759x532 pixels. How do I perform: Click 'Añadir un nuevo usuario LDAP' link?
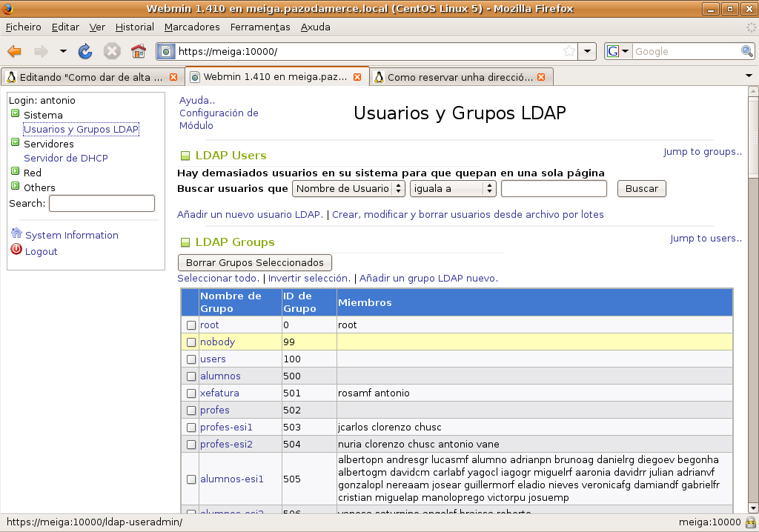click(x=250, y=215)
